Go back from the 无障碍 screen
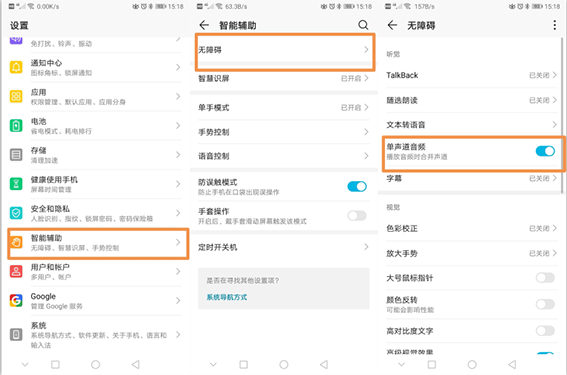567x375 pixels. pyautogui.click(x=392, y=25)
